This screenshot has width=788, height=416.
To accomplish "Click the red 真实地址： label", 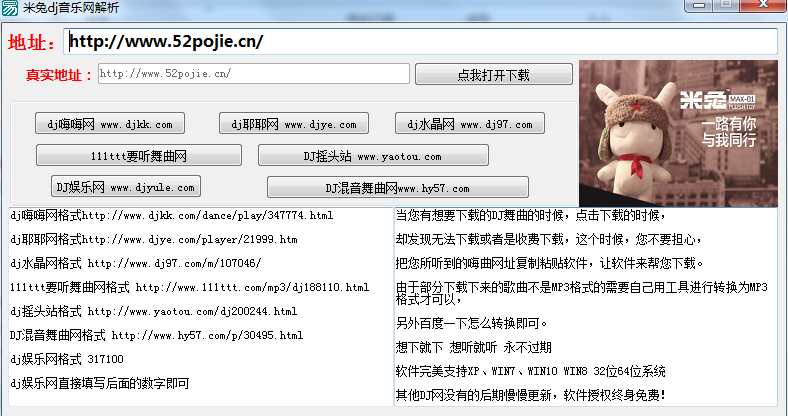I will [x=59, y=75].
